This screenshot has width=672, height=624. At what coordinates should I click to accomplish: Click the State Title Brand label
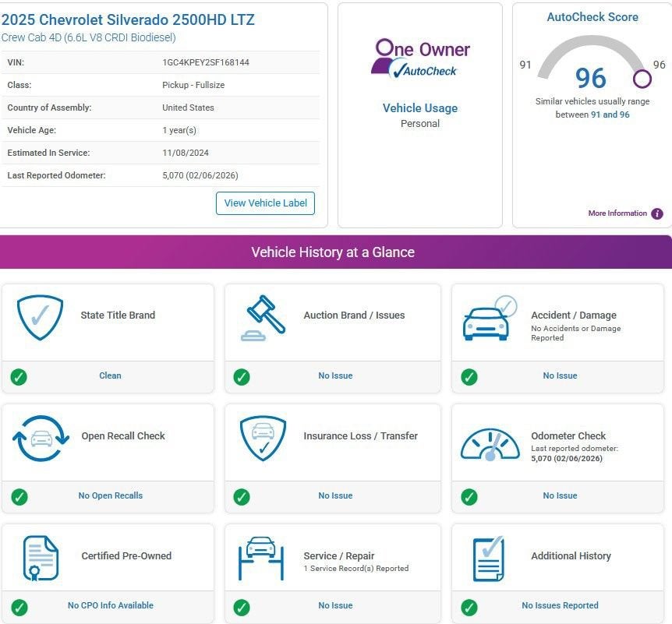[x=118, y=316]
